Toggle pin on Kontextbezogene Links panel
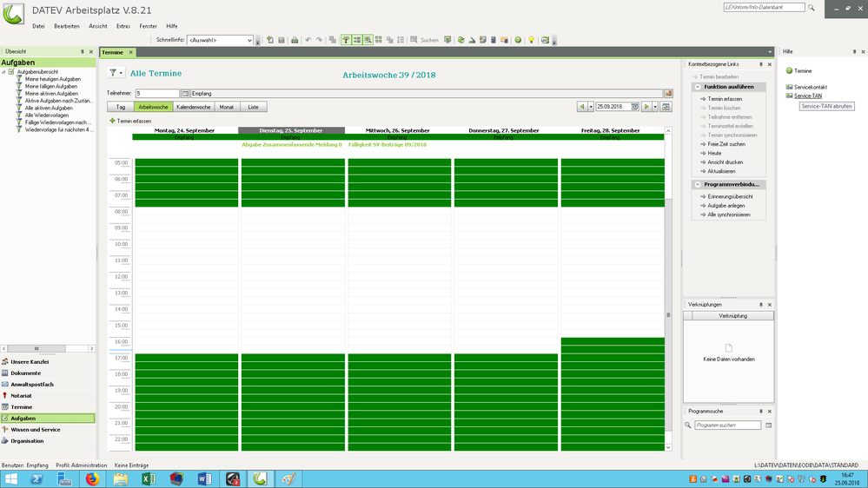 [x=760, y=64]
